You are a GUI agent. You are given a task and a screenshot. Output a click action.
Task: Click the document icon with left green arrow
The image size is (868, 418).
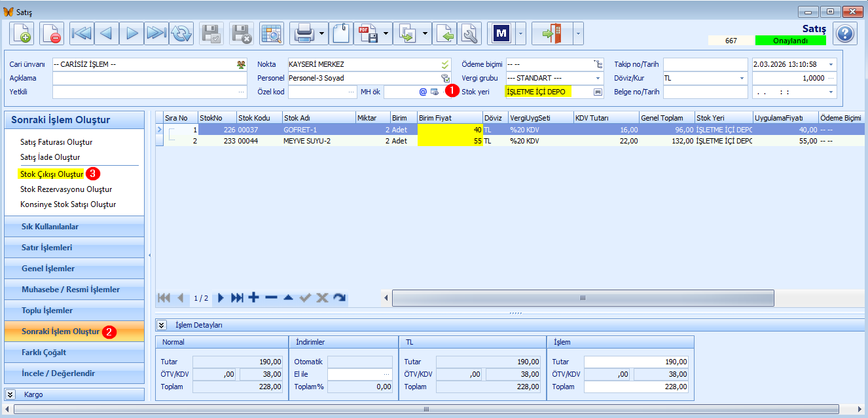(x=444, y=33)
